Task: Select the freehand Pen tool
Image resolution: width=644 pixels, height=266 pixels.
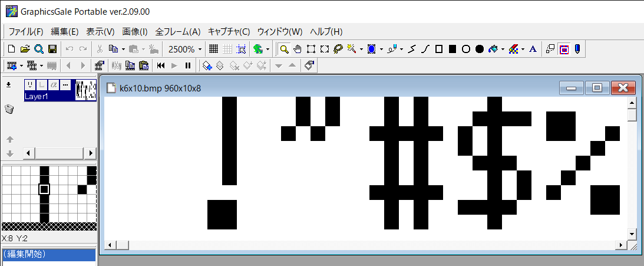Action: click(392, 50)
